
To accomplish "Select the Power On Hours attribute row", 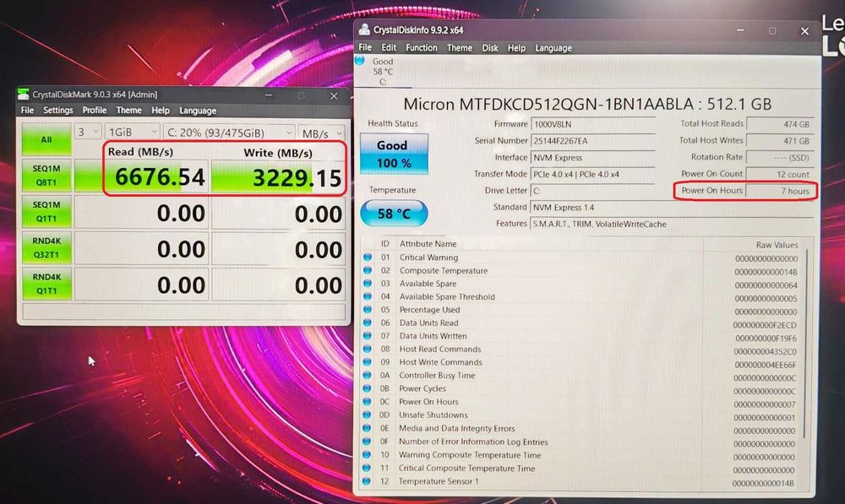I will click(582, 402).
